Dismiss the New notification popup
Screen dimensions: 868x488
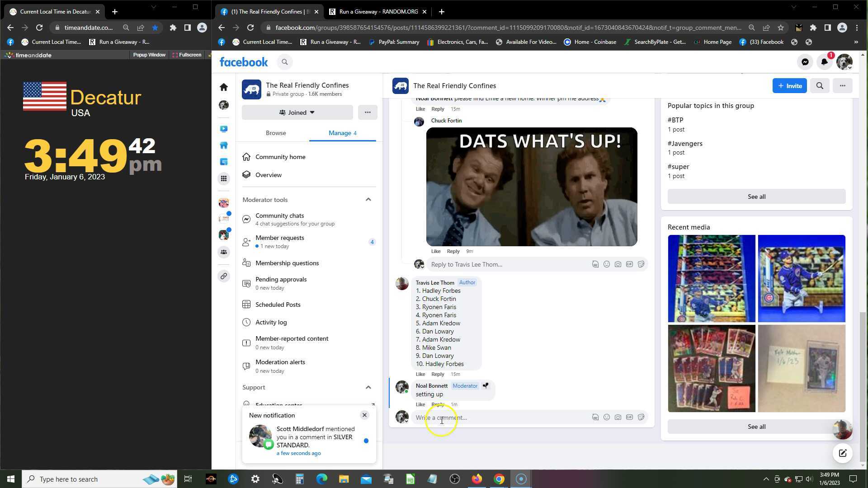(364, 415)
